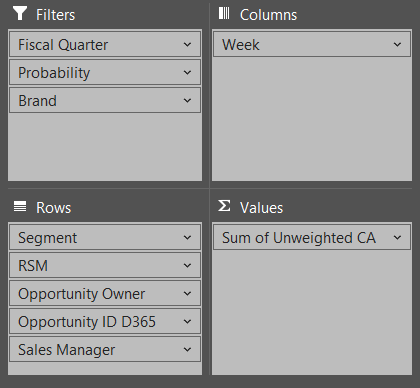Open the Segment field dropdown arrow
The image size is (420, 388).
(x=187, y=238)
